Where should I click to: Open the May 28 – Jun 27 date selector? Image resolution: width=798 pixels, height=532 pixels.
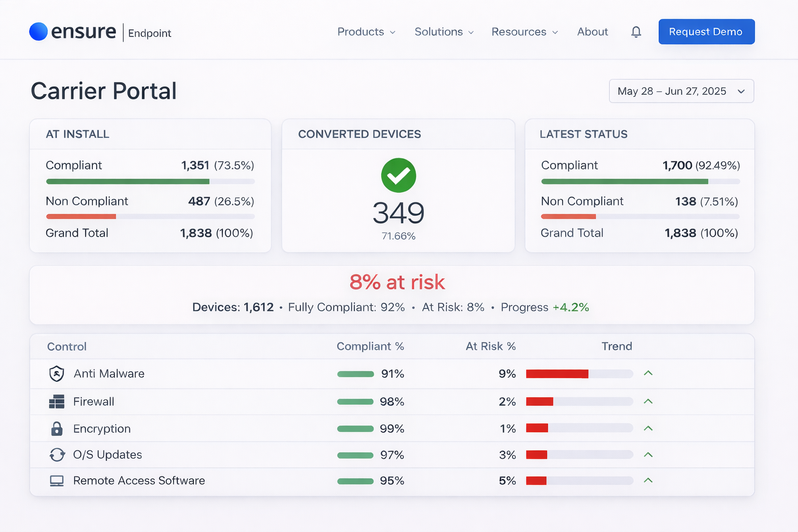pyautogui.click(x=681, y=91)
